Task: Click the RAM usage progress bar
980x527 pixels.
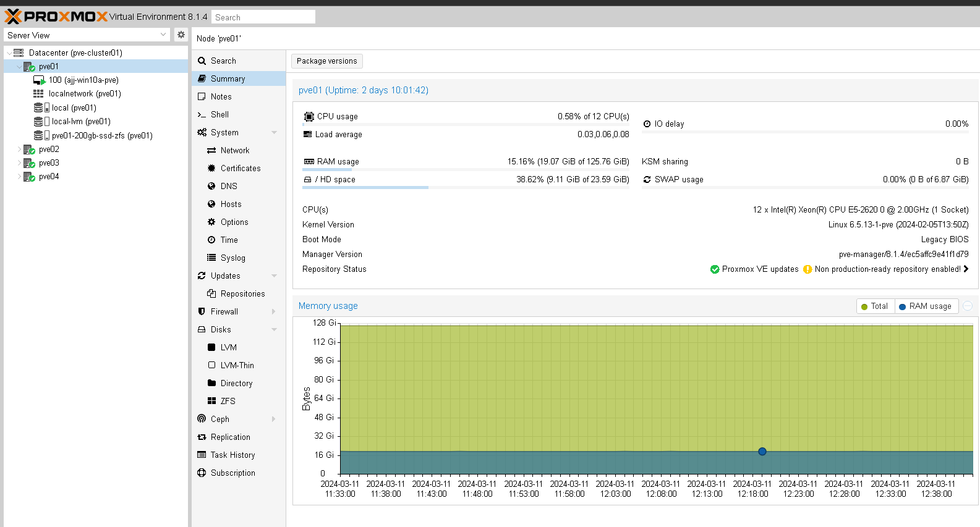Action: [466, 169]
